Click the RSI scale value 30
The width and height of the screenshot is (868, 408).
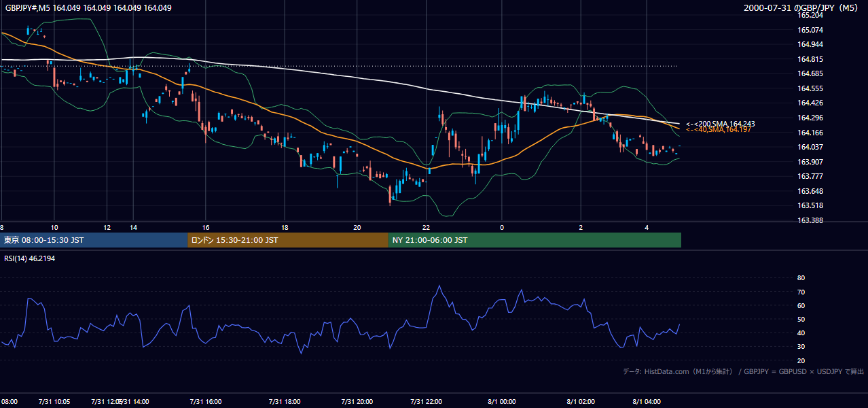801,346
